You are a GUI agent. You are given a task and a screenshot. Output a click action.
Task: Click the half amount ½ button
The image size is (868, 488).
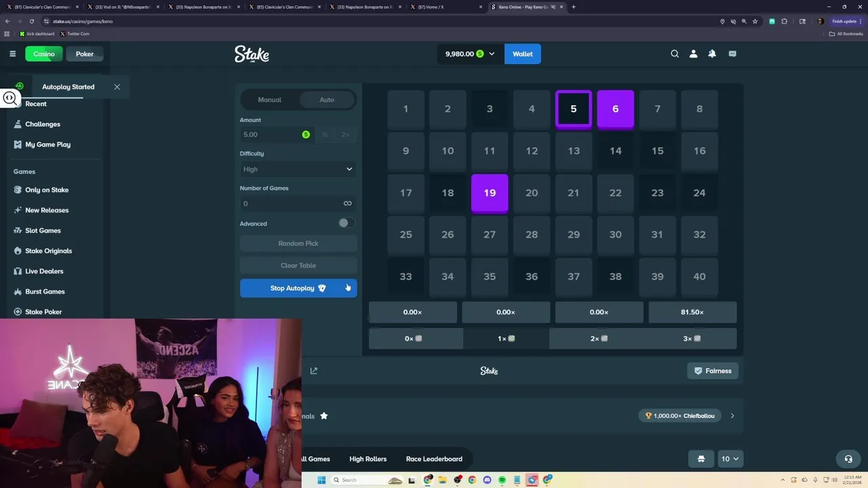(325, 135)
